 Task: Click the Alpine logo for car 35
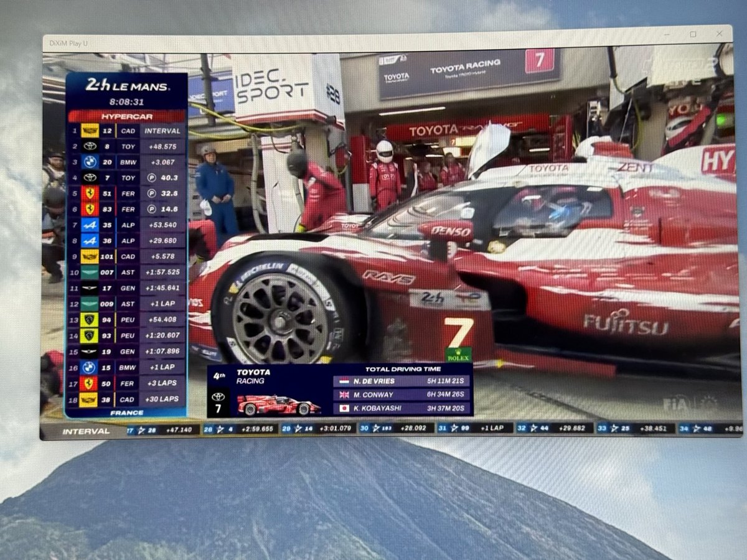(90, 225)
